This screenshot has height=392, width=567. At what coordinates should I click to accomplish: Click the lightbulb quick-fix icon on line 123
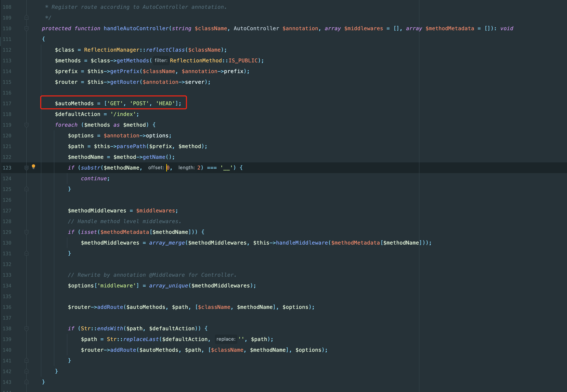34,167
